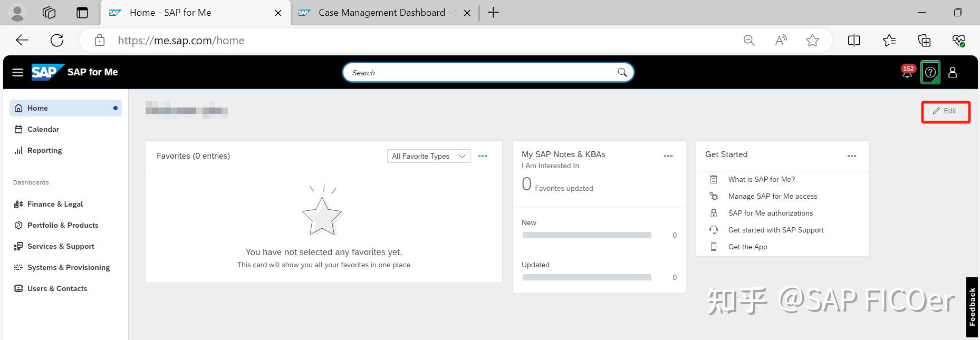Click the Feedback side tab
This screenshot has height=340, width=980.
[972, 307]
